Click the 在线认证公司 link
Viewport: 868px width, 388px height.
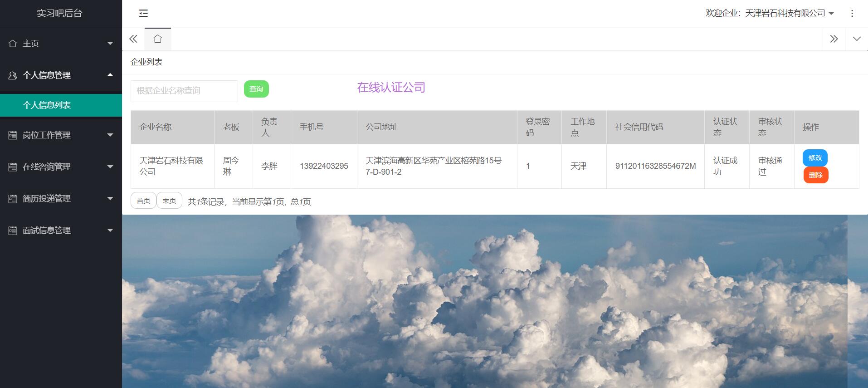coord(391,88)
